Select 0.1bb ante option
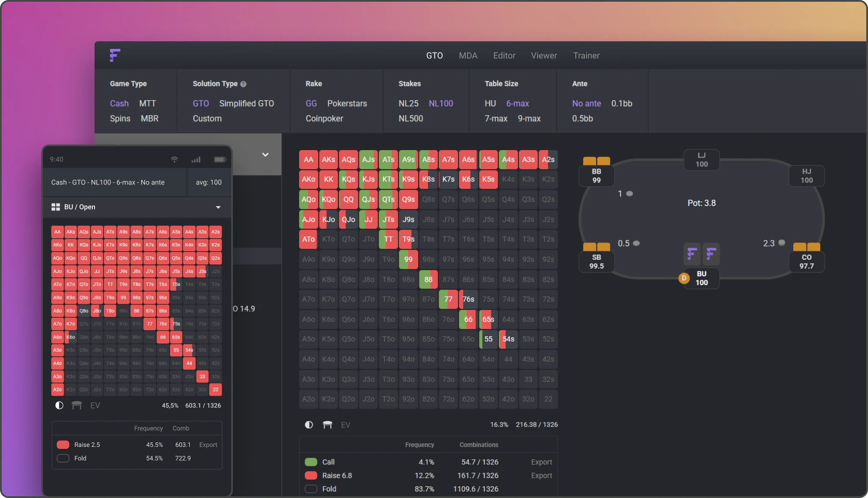The image size is (868, 498). pyautogui.click(x=621, y=104)
